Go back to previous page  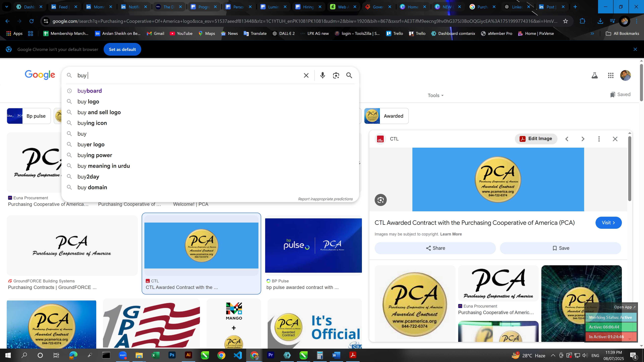[x=8, y=21]
